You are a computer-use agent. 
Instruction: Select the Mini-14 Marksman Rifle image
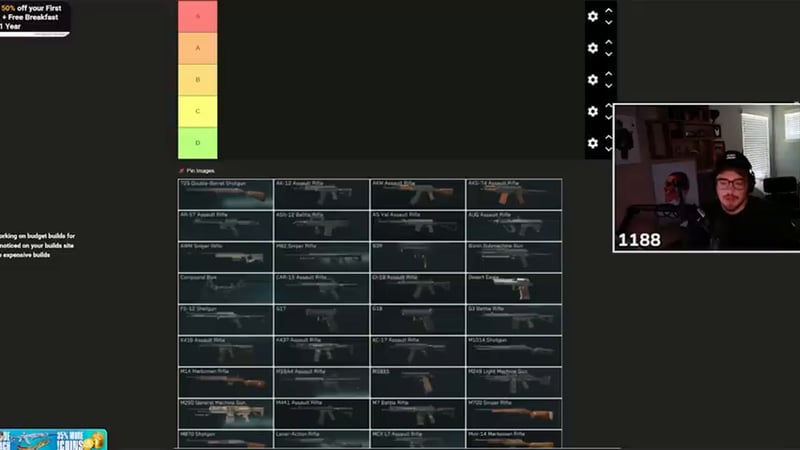[x=514, y=440]
